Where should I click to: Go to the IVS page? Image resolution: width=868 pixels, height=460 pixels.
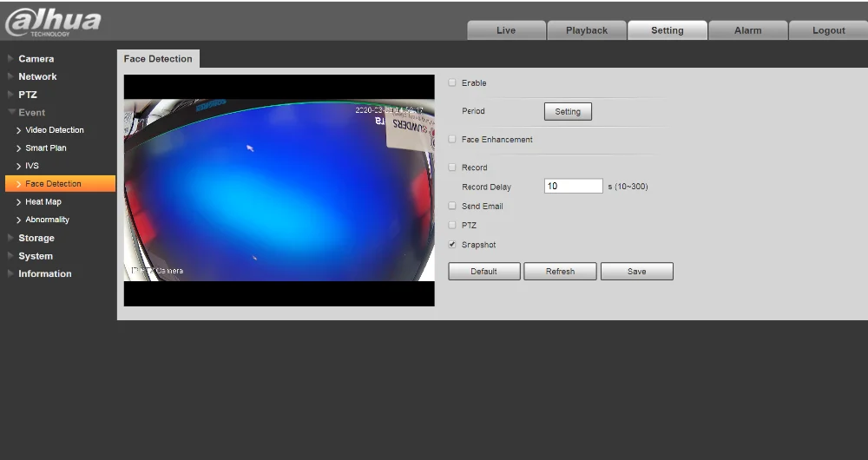(31, 166)
